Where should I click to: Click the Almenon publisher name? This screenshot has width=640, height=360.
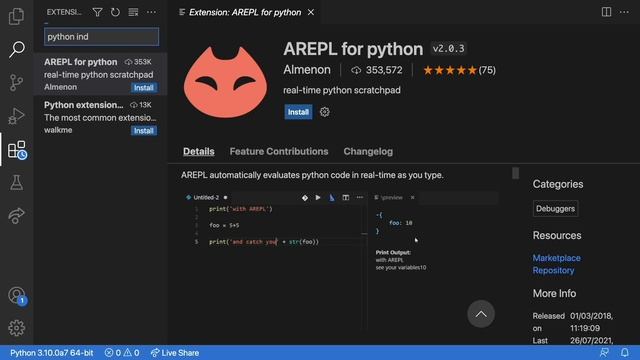tap(307, 70)
